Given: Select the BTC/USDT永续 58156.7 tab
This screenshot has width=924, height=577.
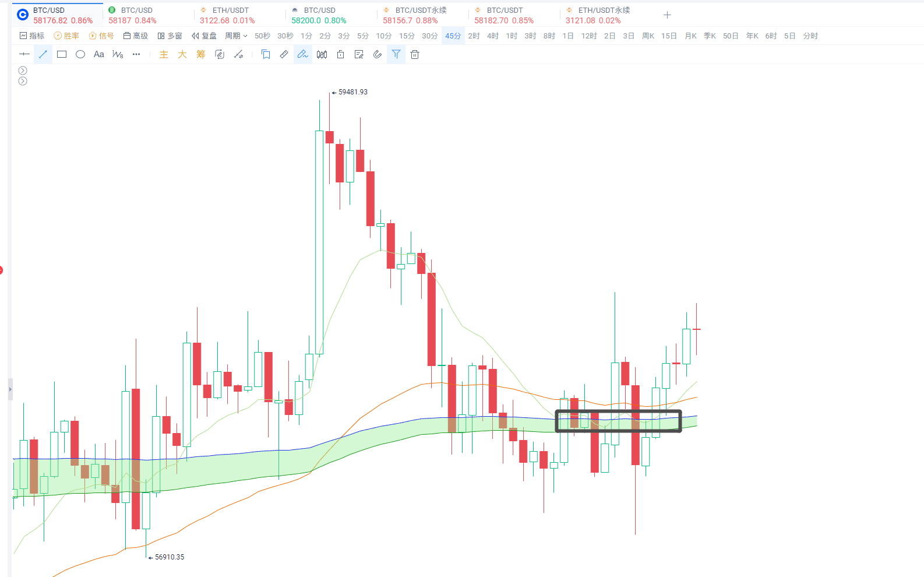Looking at the screenshot, I should click(x=423, y=15).
